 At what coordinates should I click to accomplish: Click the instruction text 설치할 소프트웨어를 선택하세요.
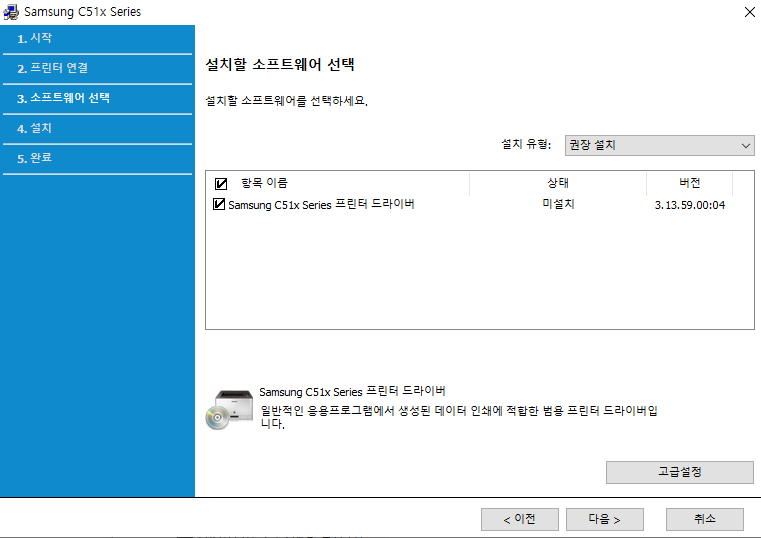tap(287, 101)
